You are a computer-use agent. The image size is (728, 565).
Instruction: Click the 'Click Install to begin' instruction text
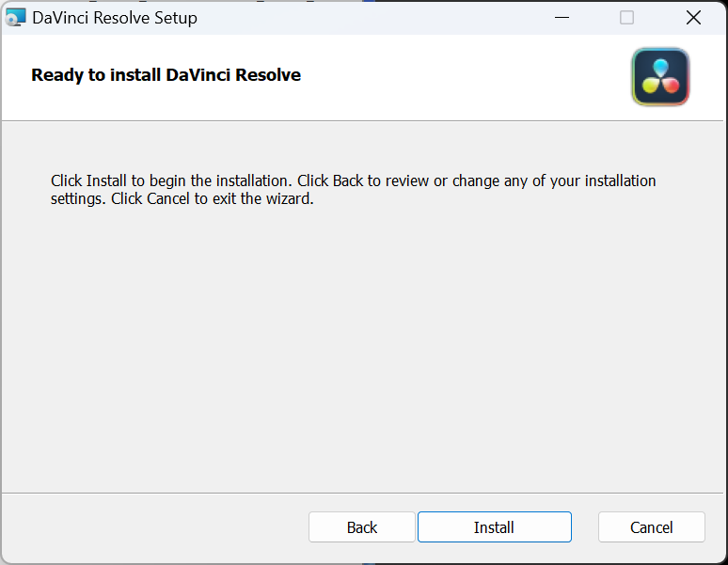point(353,189)
